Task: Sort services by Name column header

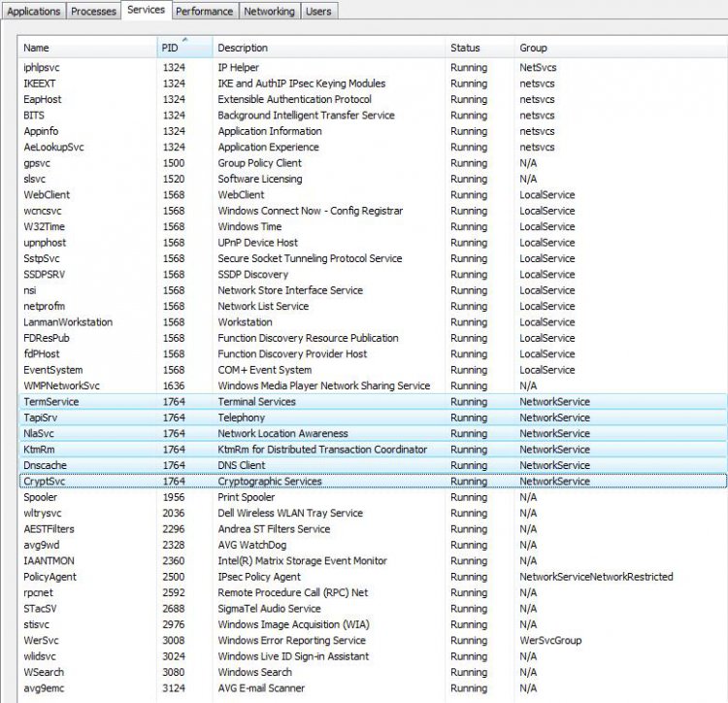Action: [x=86, y=48]
